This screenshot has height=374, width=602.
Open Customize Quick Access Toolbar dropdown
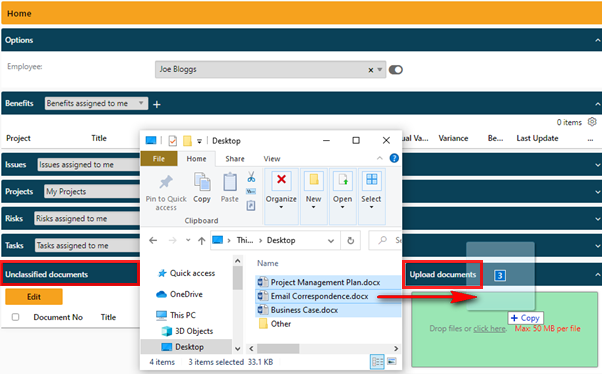[x=199, y=141]
